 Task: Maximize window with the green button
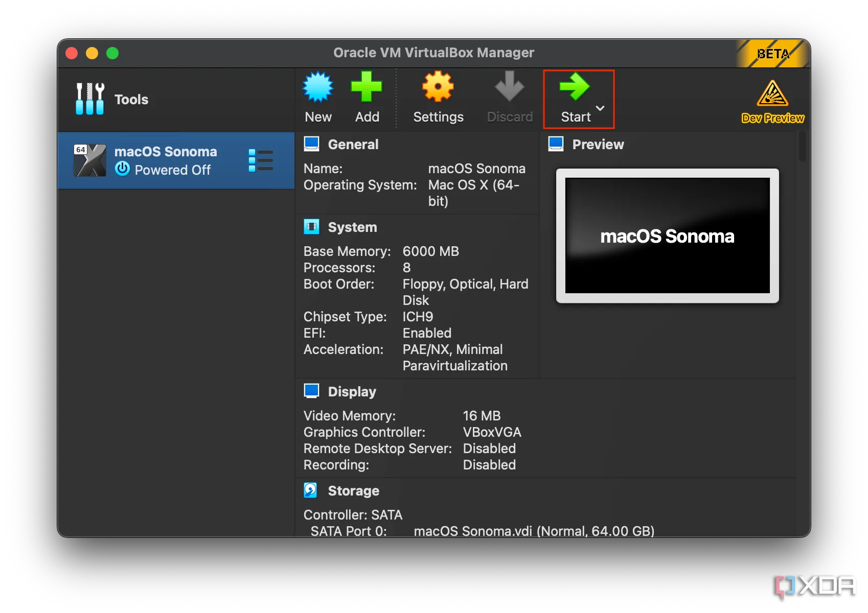coord(112,53)
